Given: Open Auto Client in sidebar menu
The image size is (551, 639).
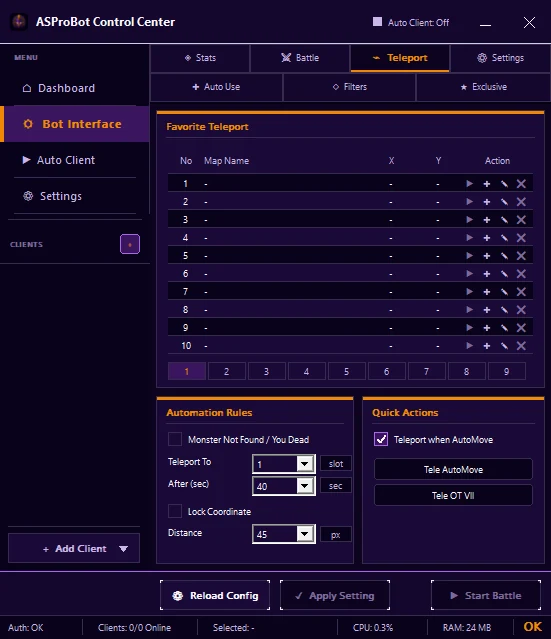Looking at the screenshot, I should (75, 160).
